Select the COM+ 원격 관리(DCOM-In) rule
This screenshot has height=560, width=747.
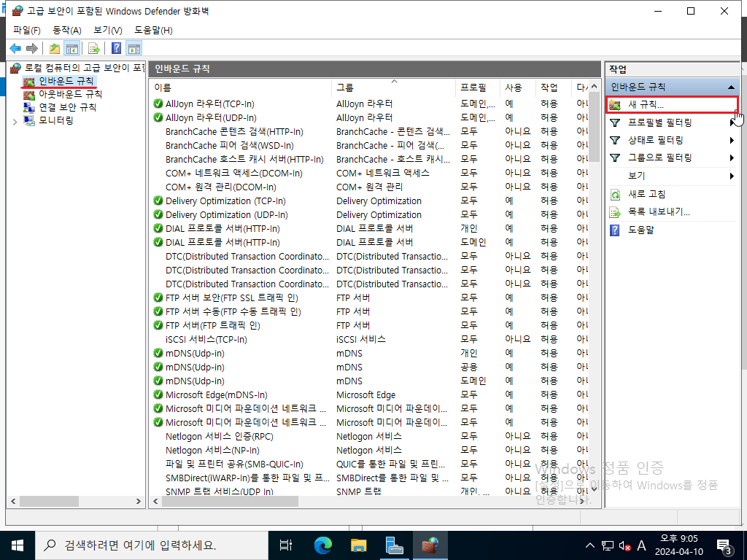pyautogui.click(x=221, y=187)
